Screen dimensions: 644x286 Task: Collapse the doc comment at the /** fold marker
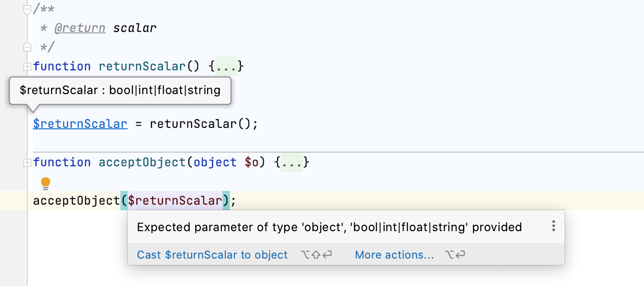click(x=27, y=9)
